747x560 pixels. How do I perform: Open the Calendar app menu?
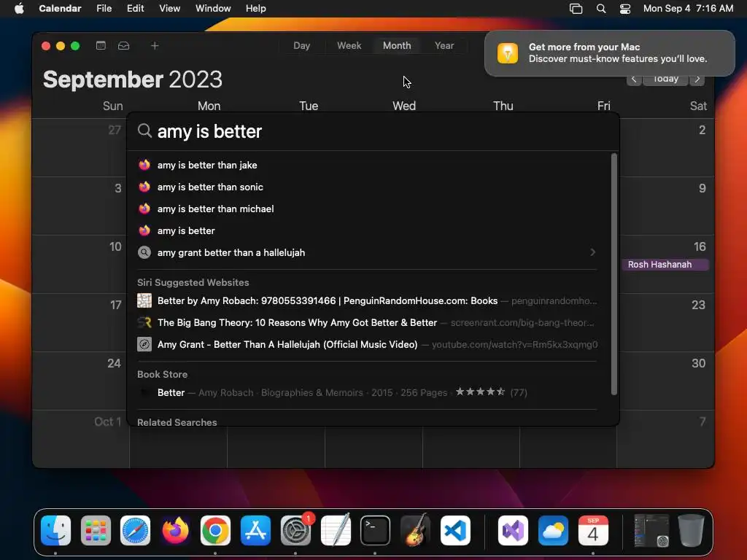coord(60,9)
